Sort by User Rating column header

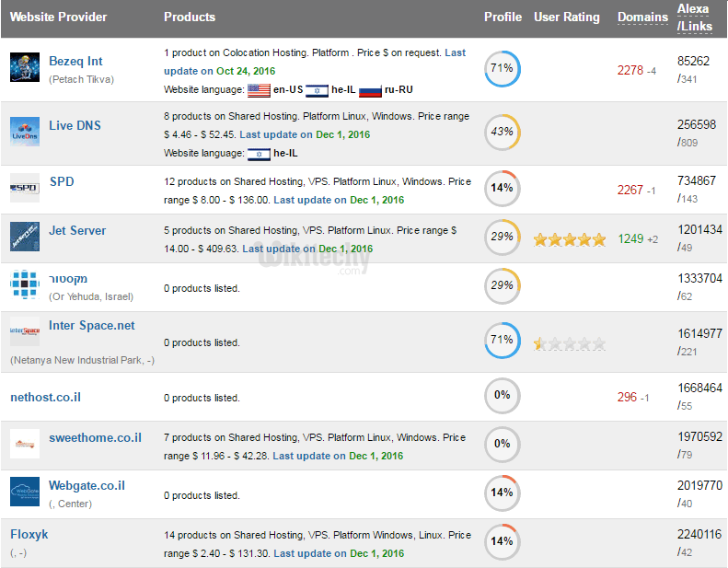[567, 17]
